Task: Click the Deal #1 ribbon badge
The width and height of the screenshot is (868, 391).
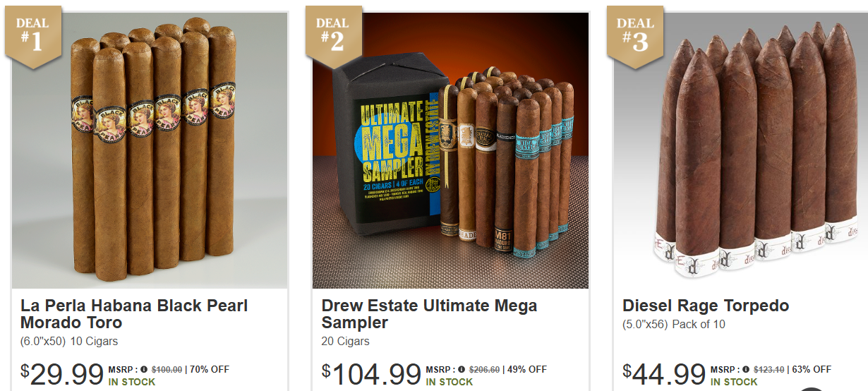Action: (x=32, y=37)
